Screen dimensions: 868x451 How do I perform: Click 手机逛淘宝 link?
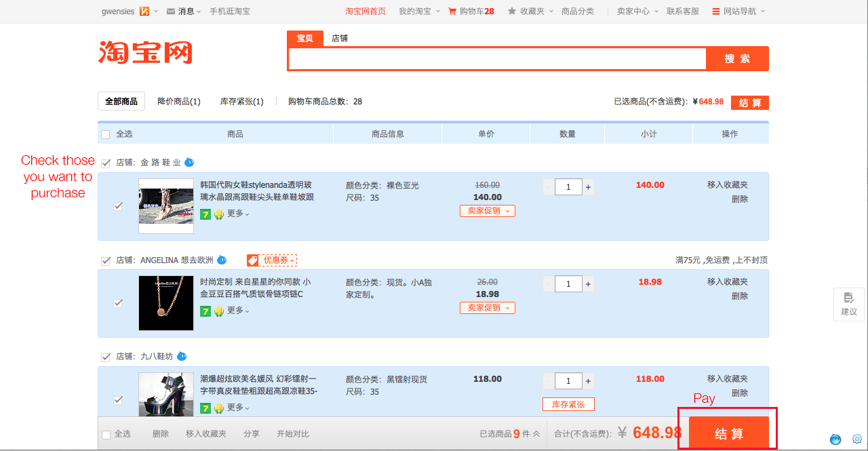[230, 12]
